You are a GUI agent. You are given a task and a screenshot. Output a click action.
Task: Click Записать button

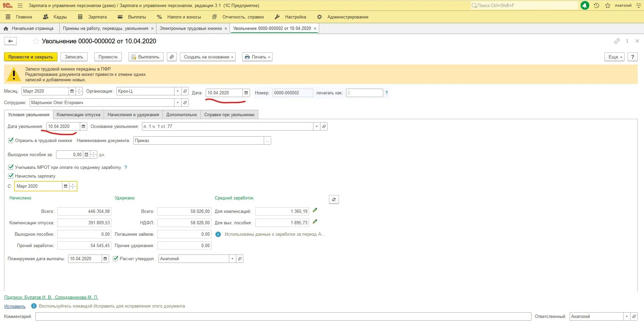(x=74, y=57)
